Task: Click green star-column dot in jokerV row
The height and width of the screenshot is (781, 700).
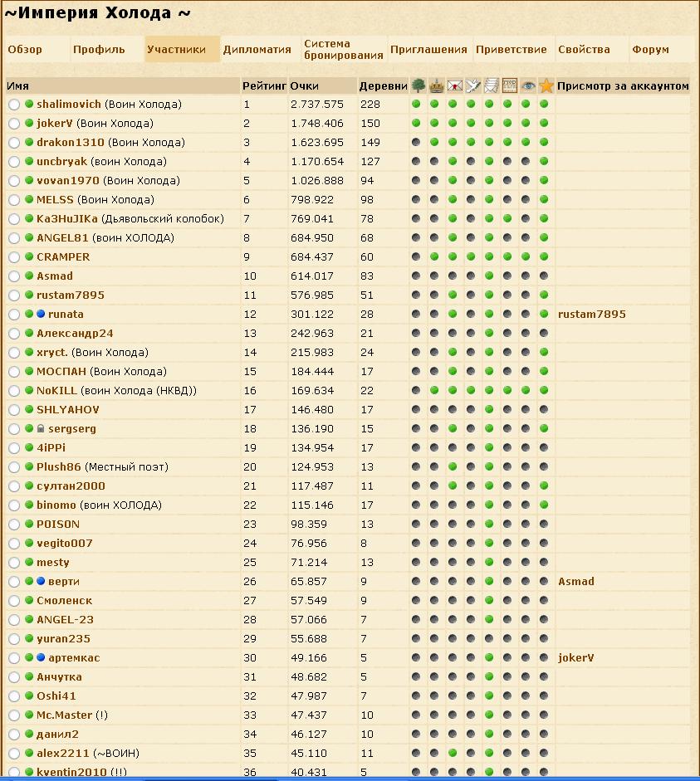Action: tap(544, 123)
